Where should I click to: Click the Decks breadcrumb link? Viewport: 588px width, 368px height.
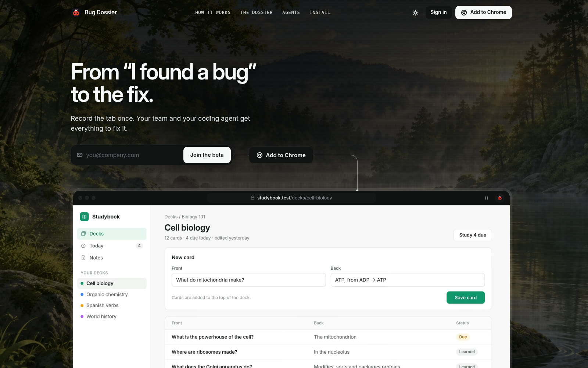171,217
